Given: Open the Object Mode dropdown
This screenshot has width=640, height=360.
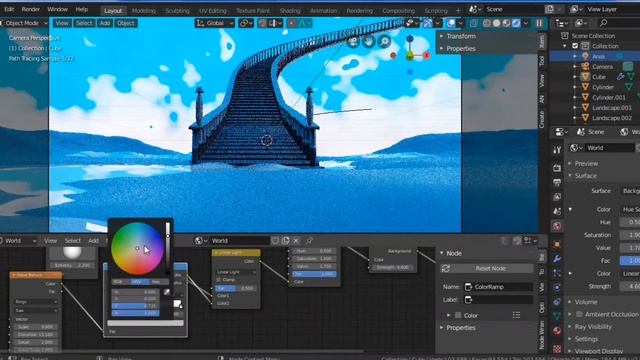Looking at the screenshot, I should (24, 23).
